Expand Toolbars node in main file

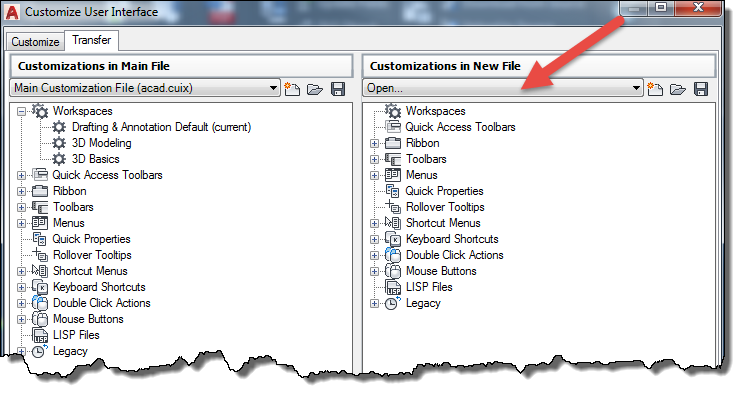pos(21,208)
